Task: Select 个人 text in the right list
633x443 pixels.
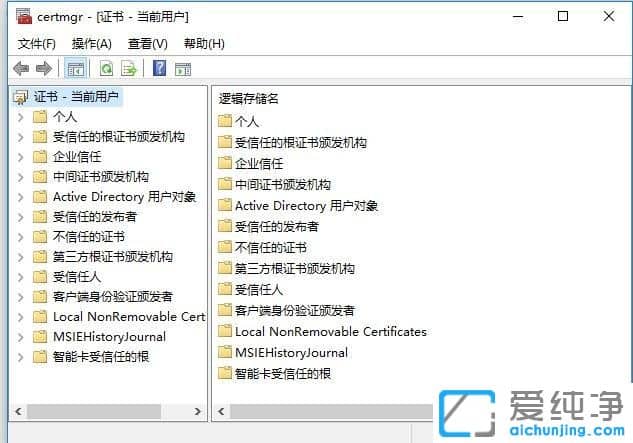Action: 247,121
